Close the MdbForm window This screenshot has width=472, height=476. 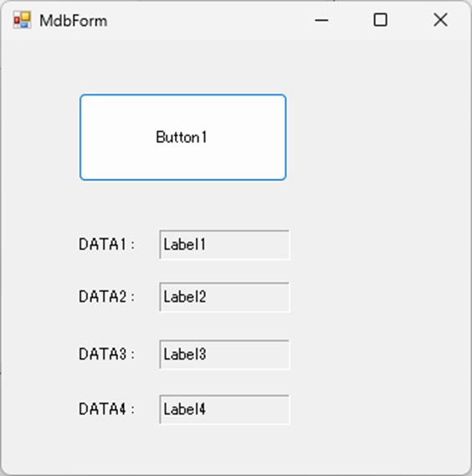coord(440,20)
